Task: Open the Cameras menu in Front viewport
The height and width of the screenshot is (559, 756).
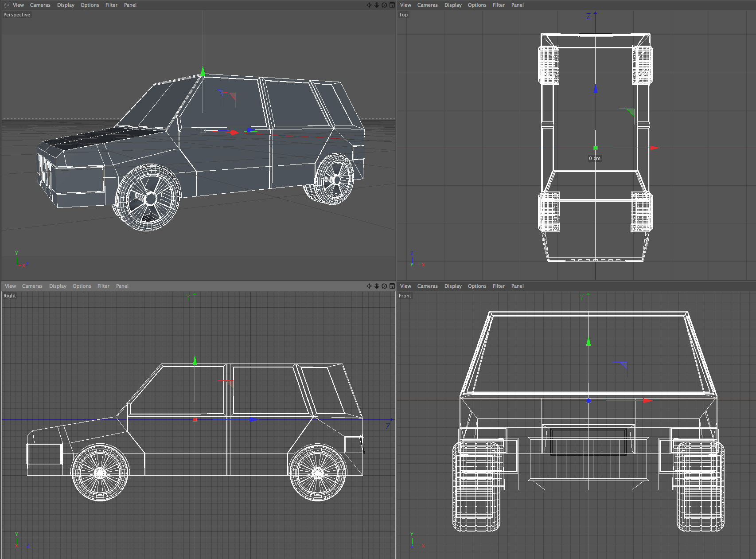Action: click(x=428, y=286)
